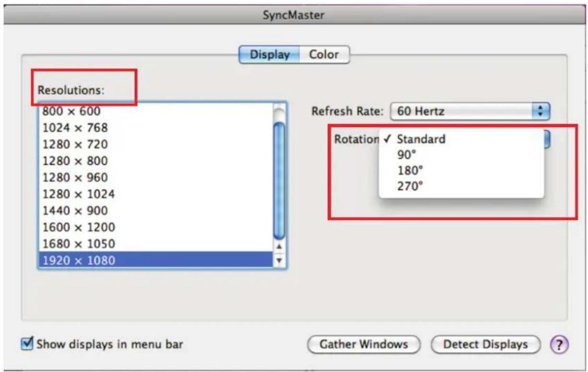Screen dimensions: 588x372
Task: Select 1024 × 768 resolution
Action: point(156,127)
